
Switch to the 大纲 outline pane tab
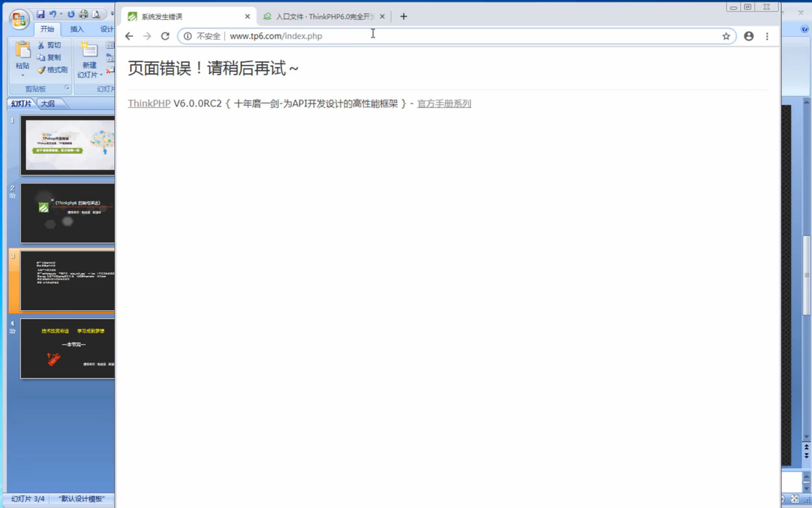tap(48, 104)
